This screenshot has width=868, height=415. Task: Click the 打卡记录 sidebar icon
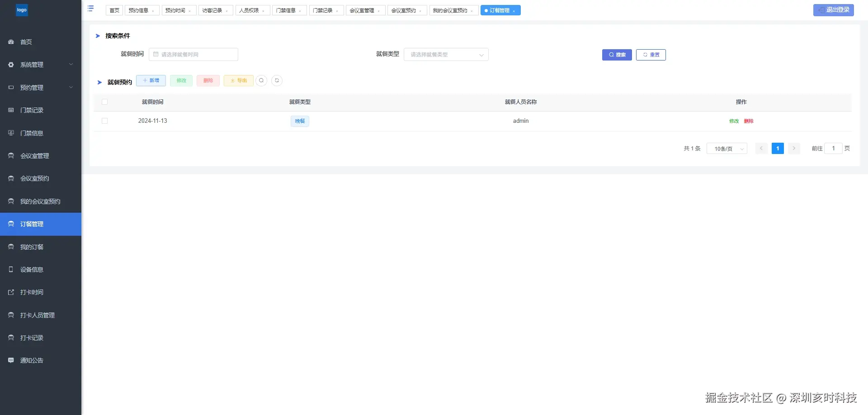[x=11, y=338]
